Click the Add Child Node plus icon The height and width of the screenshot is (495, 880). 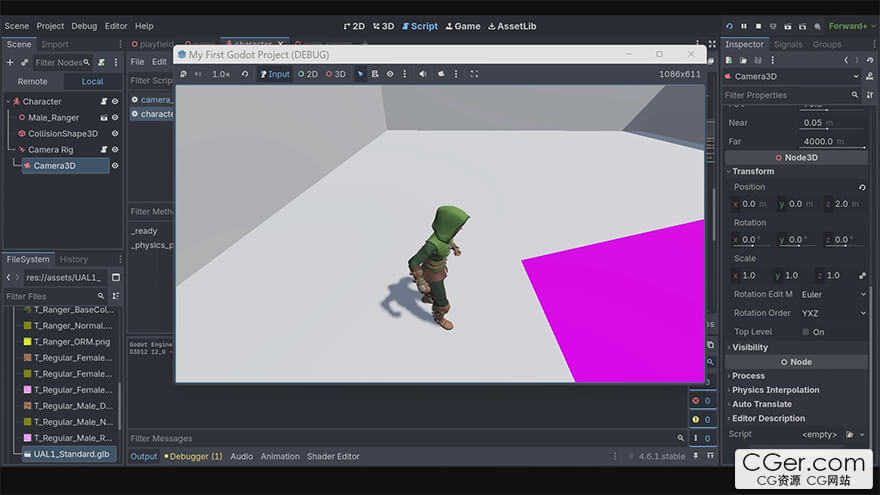[x=10, y=62]
